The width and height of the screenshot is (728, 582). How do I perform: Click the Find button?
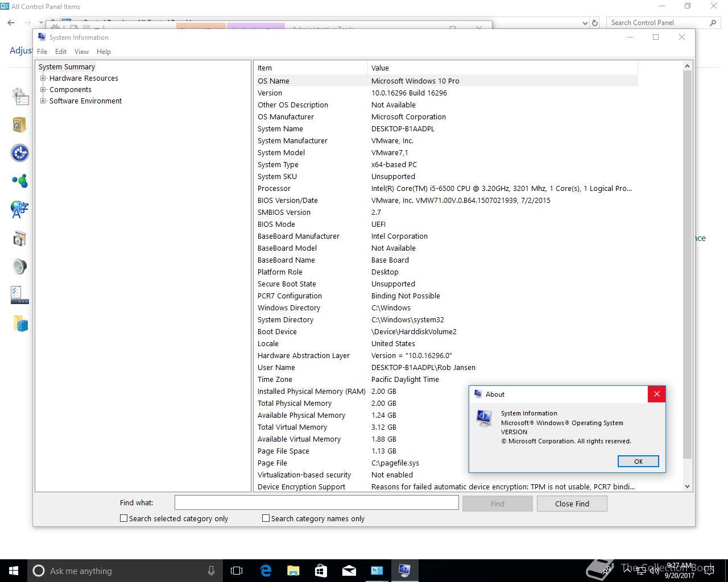[x=498, y=504]
